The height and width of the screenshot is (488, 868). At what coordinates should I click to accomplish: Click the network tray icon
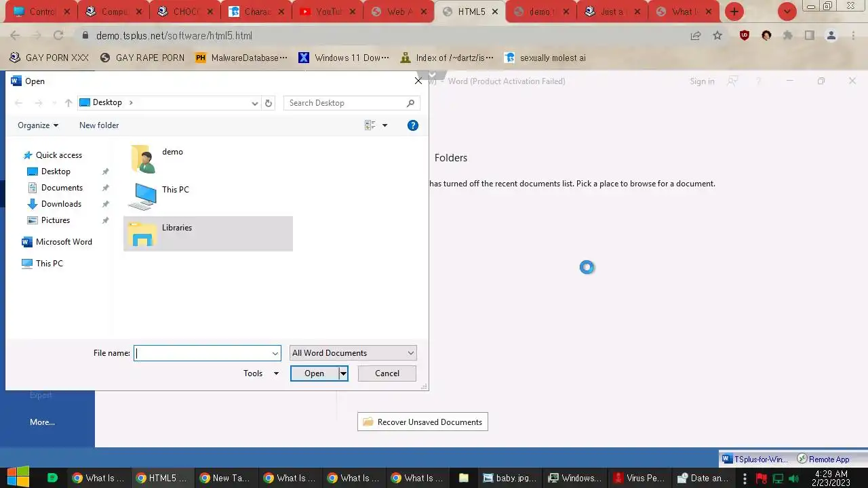point(778,479)
